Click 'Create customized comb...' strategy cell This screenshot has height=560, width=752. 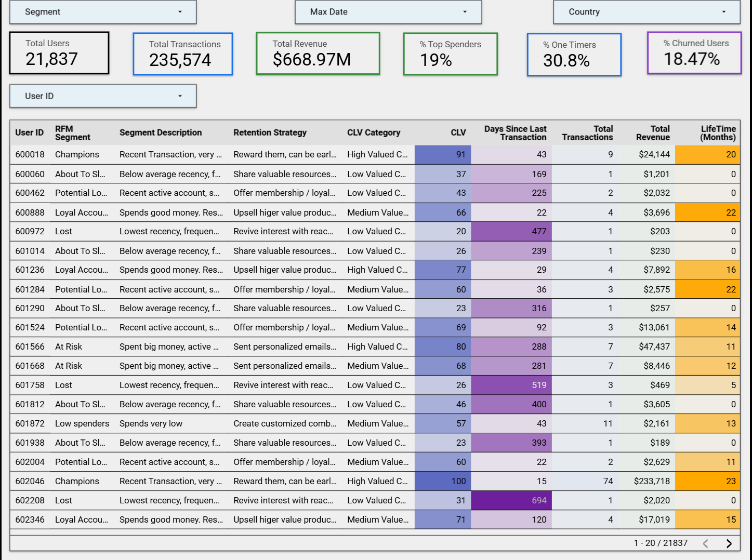click(285, 423)
